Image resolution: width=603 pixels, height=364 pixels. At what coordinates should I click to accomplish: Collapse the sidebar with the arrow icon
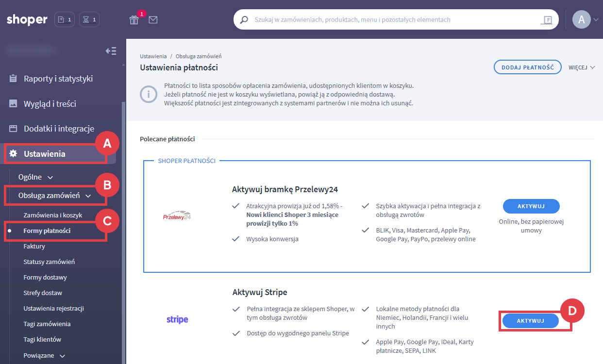(111, 51)
